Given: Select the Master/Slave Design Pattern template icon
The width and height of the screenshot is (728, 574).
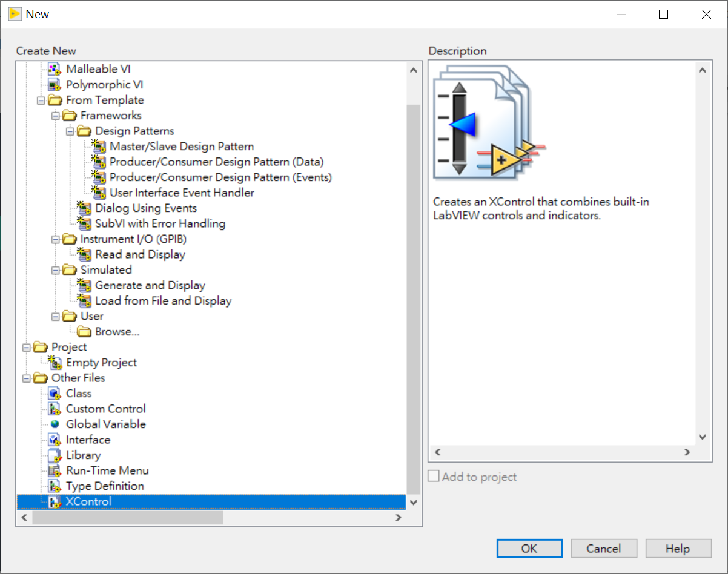Looking at the screenshot, I should 99,146.
